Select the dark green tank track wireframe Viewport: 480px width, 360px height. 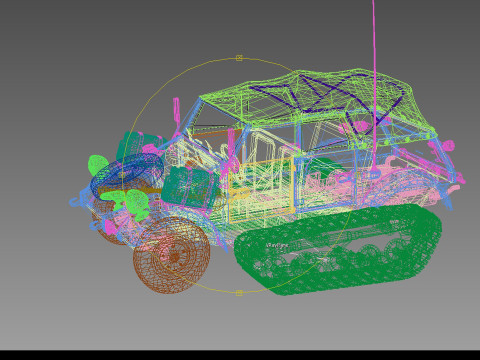coord(338,249)
